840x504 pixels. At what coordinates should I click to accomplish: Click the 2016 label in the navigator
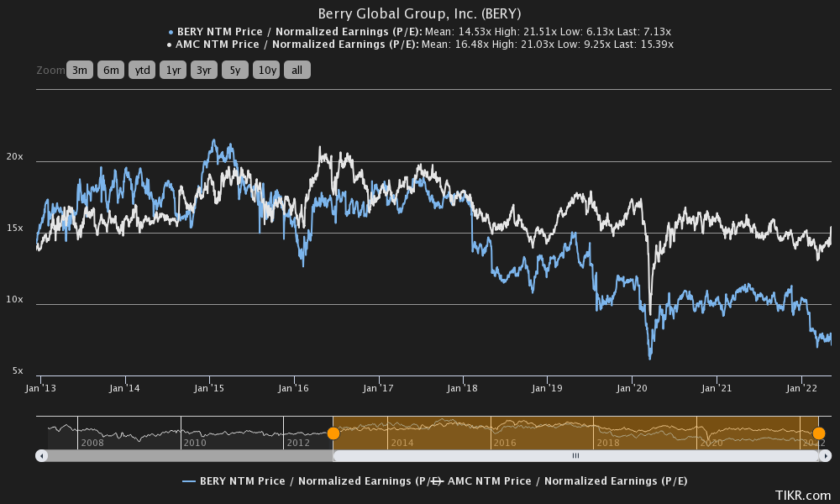click(505, 443)
